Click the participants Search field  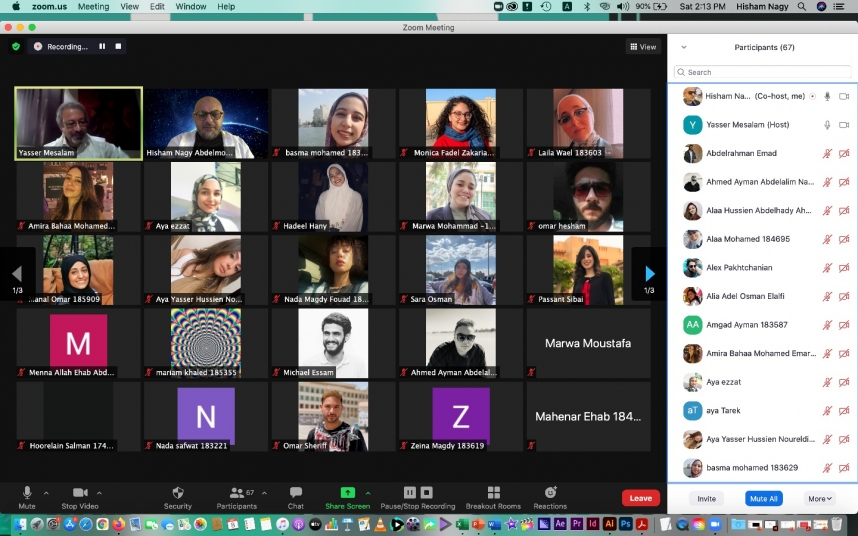[763, 72]
